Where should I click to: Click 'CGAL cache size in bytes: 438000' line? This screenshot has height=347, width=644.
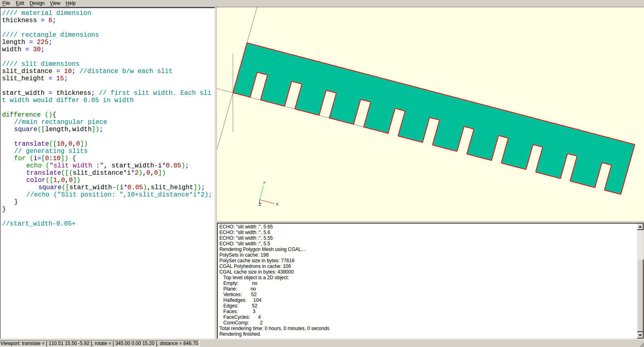click(257, 272)
